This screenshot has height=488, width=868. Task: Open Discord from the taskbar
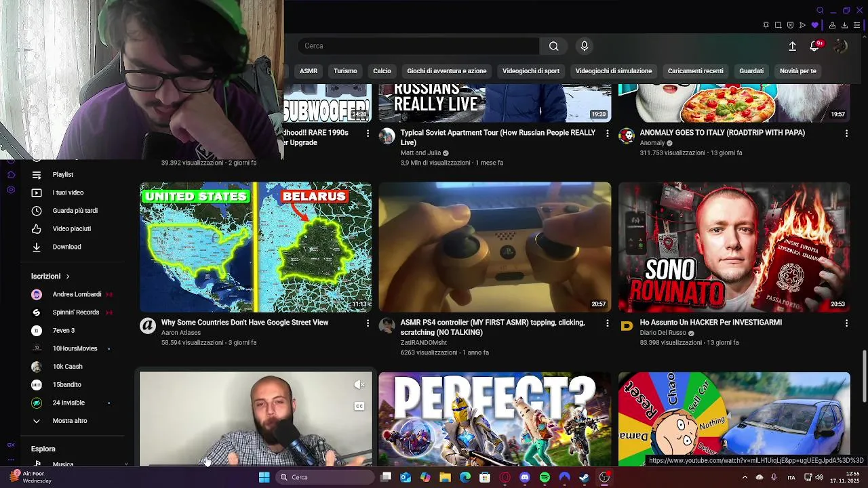[524, 477]
